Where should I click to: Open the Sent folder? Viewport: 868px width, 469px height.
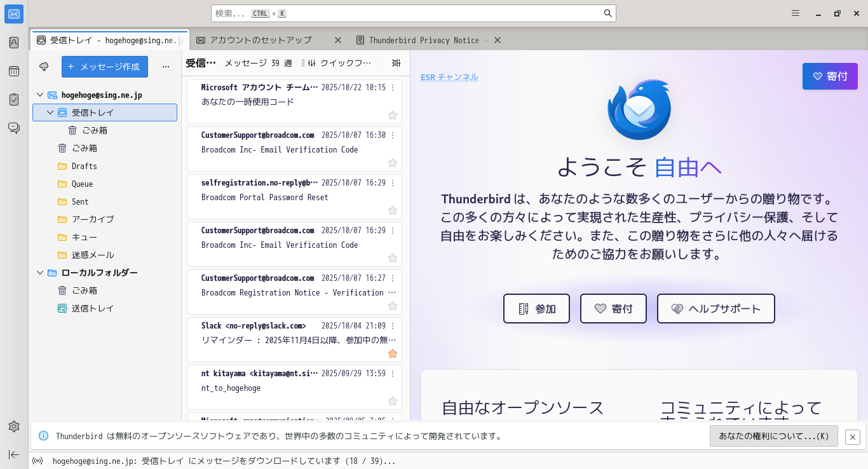105,201
